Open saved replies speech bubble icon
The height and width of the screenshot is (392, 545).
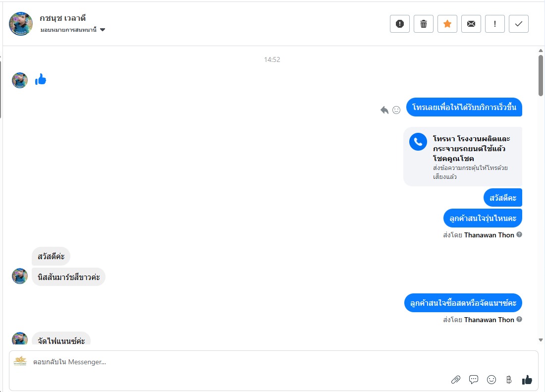coord(474,380)
